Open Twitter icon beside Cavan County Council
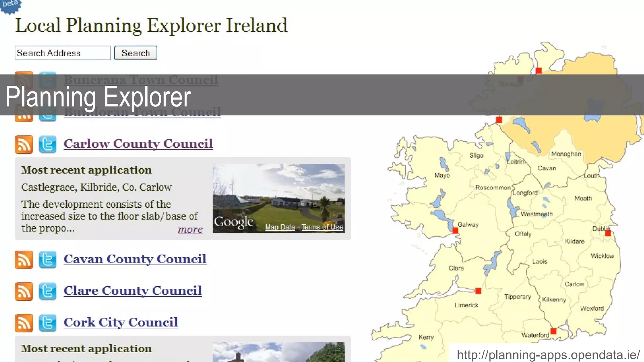The image size is (644, 362). [x=47, y=260]
